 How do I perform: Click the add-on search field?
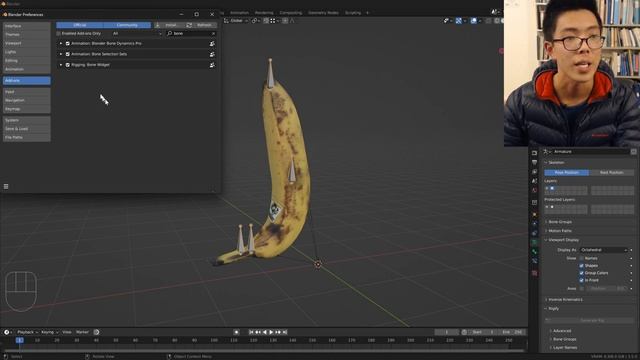191,33
